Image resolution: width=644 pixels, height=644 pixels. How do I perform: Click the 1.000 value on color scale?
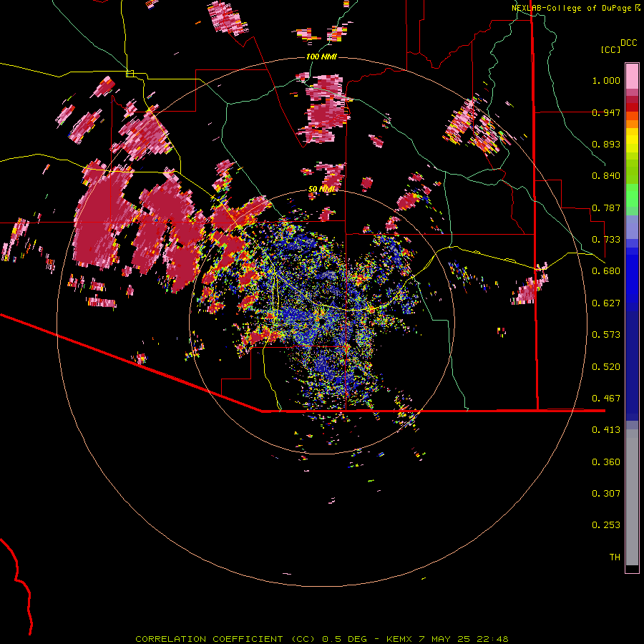(606, 80)
